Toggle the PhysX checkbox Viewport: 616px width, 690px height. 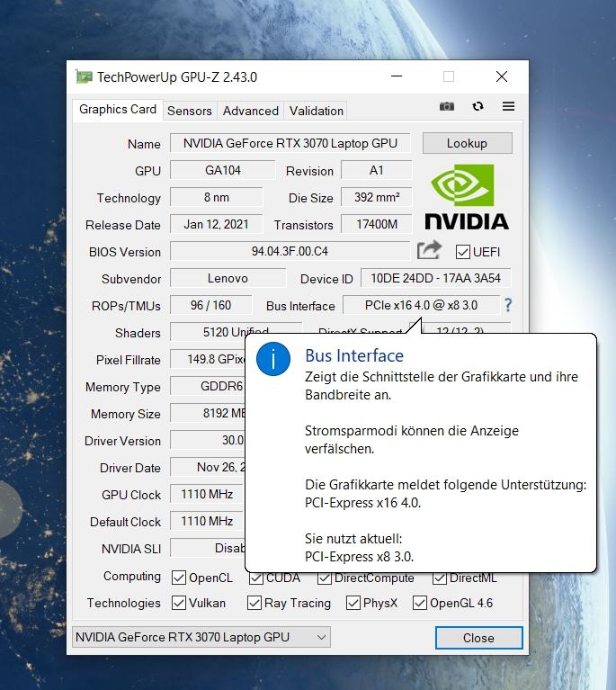pos(353,603)
